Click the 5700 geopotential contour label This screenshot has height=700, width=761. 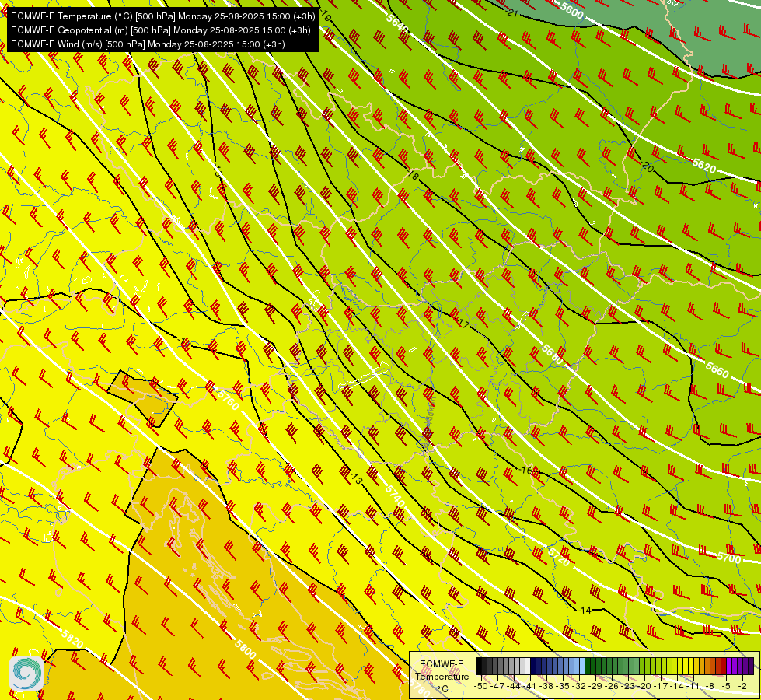[x=729, y=558]
